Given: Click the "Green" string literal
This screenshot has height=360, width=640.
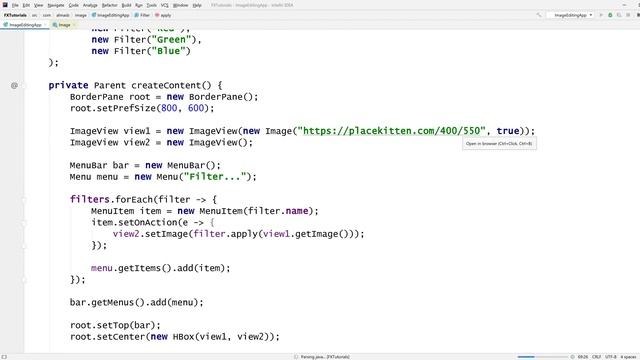Looking at the screenshot, I should point(171,40).
